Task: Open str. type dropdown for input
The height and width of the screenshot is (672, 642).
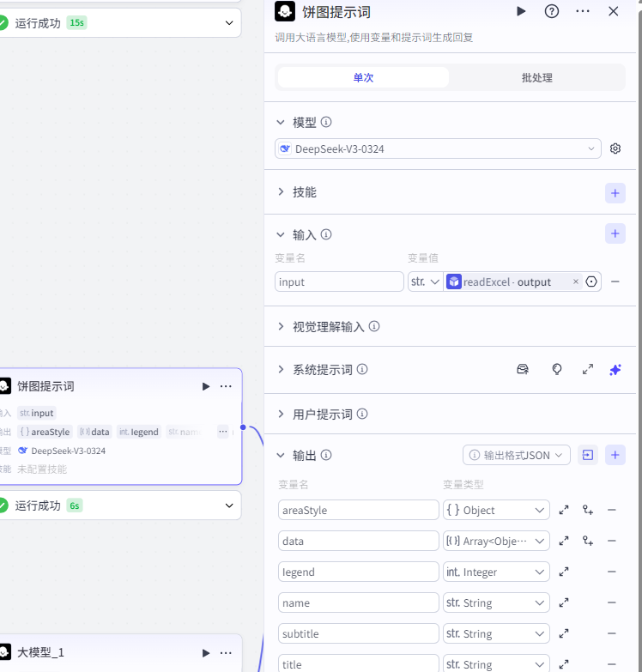Action: click(425, 282)
